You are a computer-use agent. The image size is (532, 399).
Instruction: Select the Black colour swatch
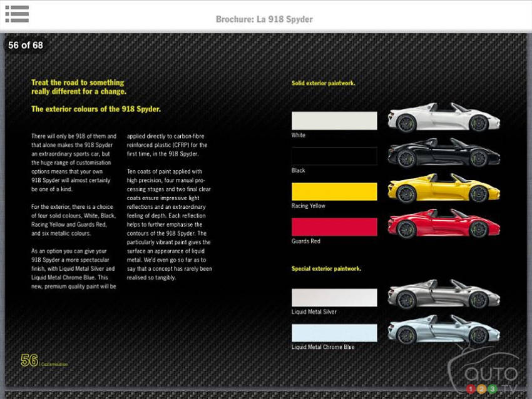coord(334,156)
